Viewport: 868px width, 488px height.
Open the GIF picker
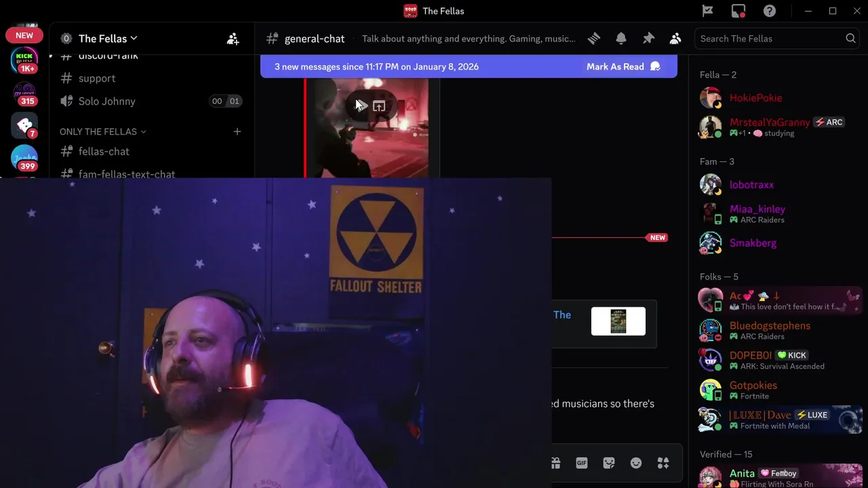582,463
